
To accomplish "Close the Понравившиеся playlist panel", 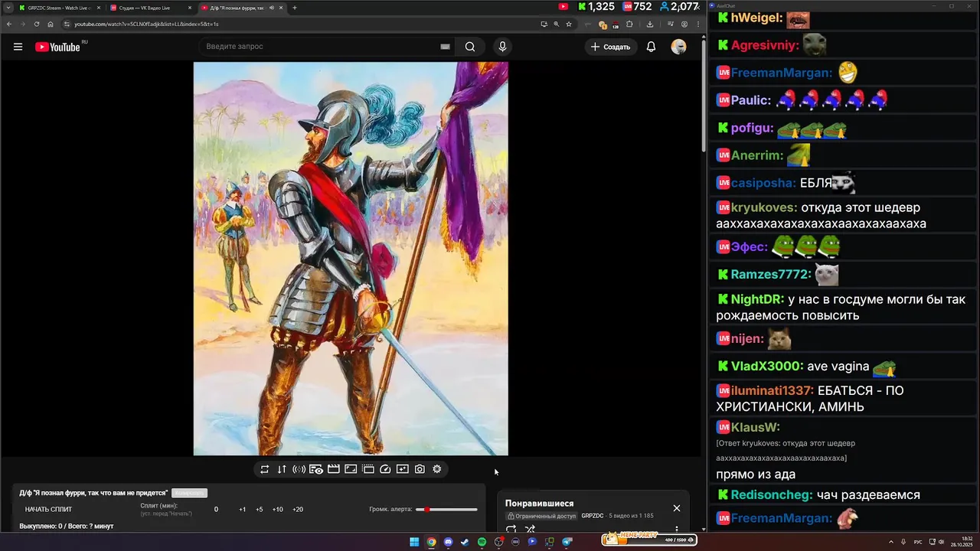I will pyautogui.click(x=677, y=508).
